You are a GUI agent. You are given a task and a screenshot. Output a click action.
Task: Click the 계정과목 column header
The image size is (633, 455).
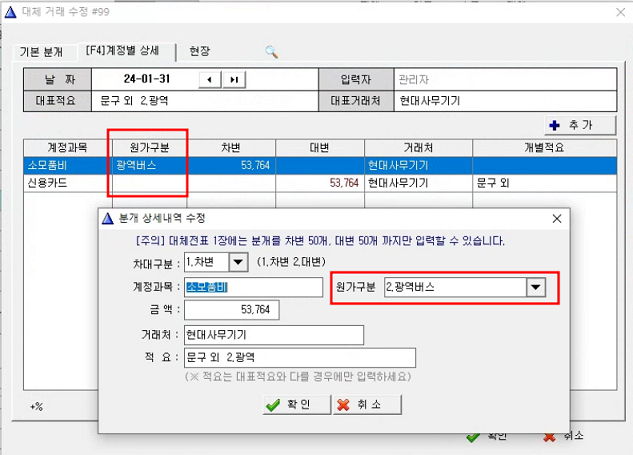(x=68, y=148)
